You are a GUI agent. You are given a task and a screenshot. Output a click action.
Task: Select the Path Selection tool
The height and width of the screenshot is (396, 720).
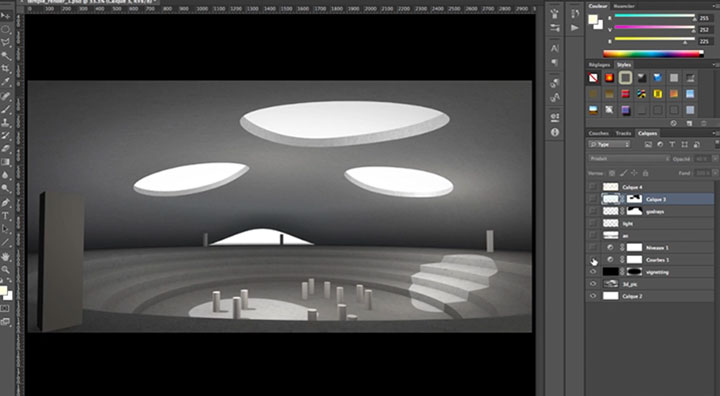pyautogui.click(x=6, y=229)
